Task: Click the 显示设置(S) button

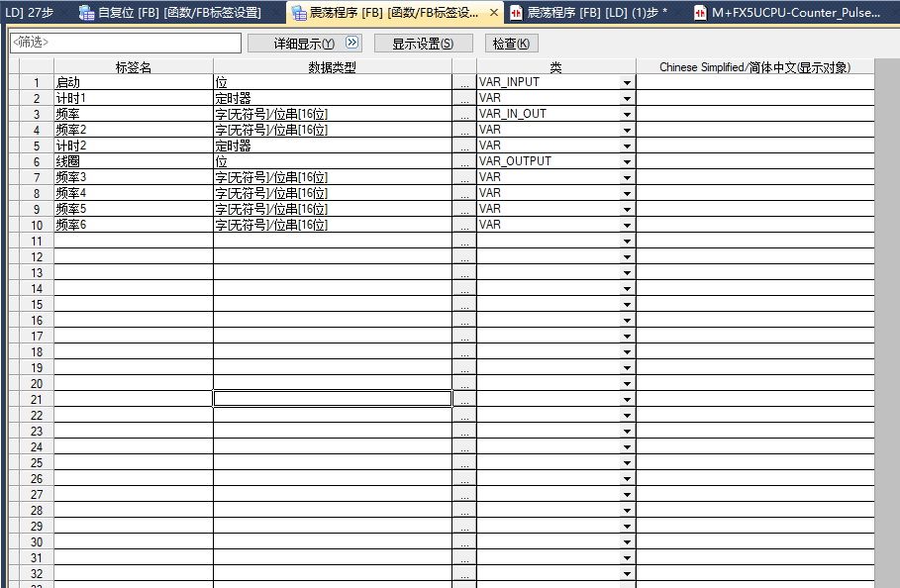Action: point(423,44)
